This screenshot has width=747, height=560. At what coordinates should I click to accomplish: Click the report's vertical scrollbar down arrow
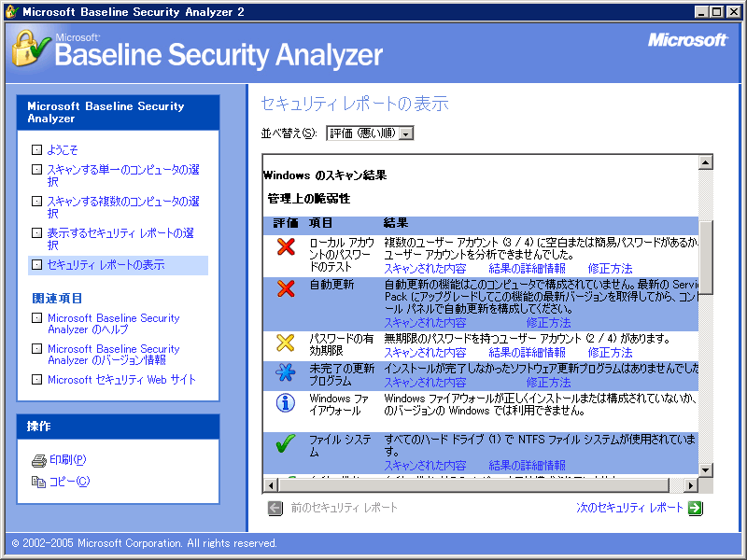706,470
